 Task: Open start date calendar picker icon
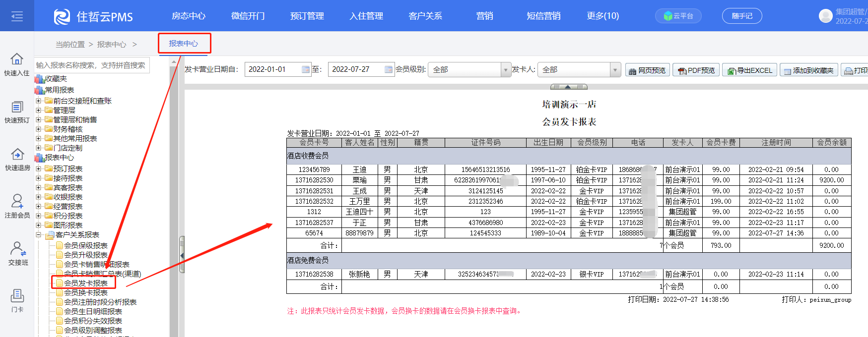(x=306, y=69)
